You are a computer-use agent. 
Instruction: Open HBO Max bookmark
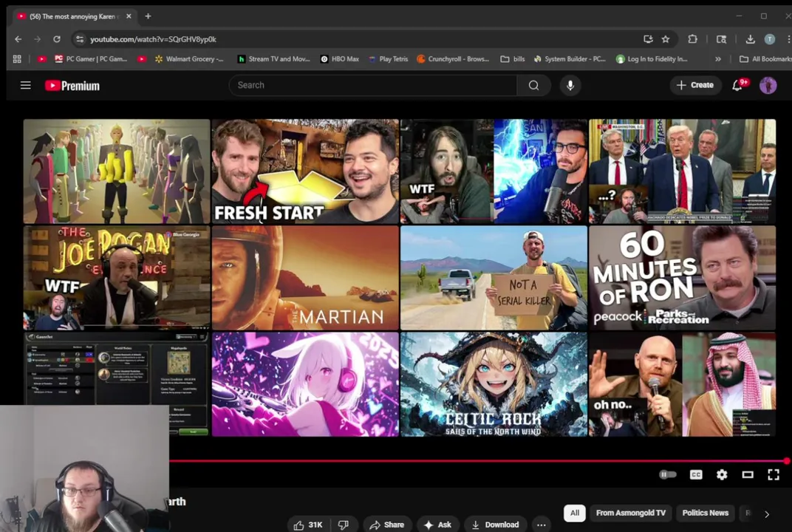click(339, 59)
